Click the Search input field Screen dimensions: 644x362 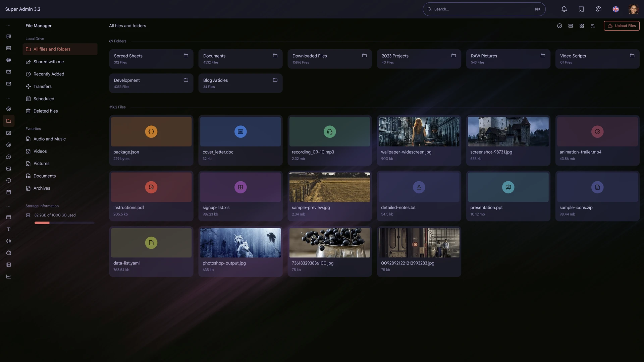pos(484,9)
